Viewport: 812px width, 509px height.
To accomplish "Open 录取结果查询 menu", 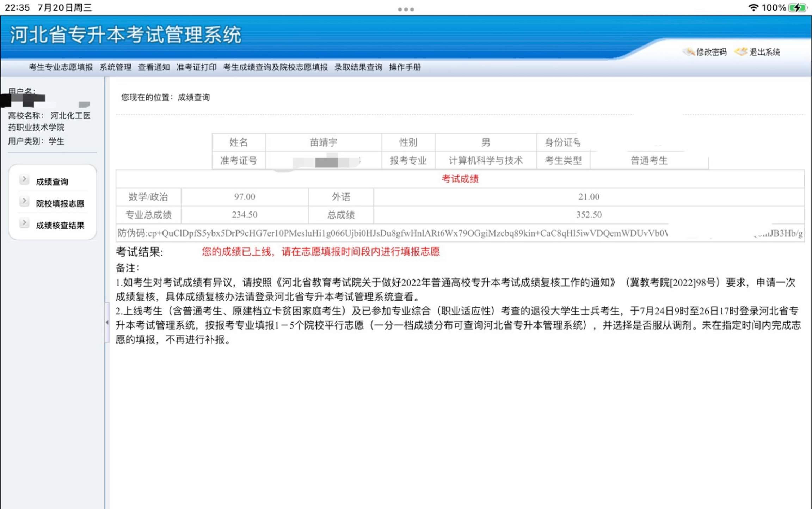I will (x=358, y=67).
